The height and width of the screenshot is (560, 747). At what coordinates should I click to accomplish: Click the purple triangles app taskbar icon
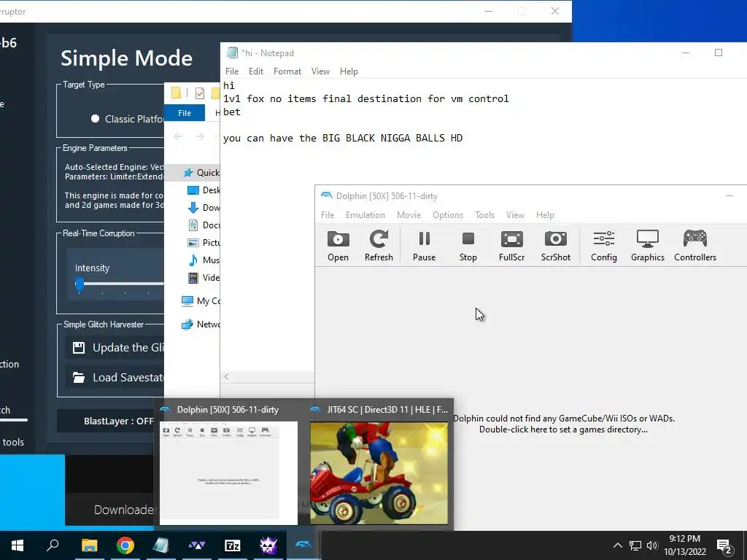pyautogui.click(x=196, y=545)
